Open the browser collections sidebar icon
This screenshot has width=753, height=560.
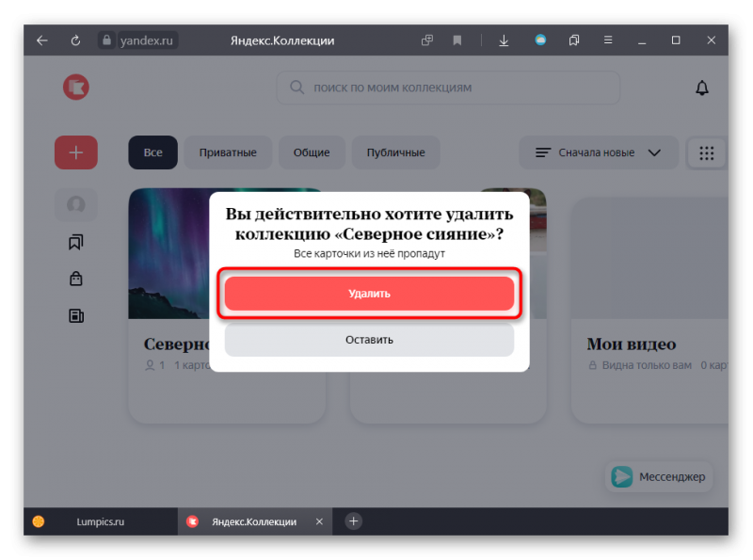click(x=574, y=40)
